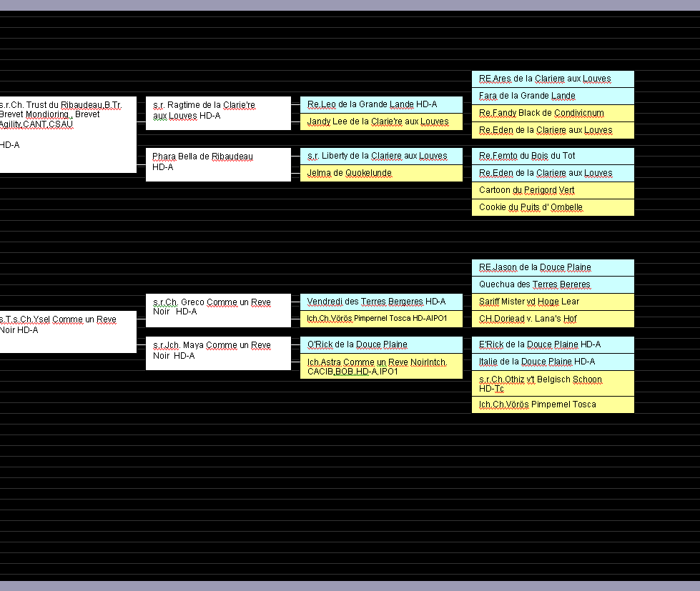This screenshot has width=700, height=591.
Task: Select s.r. Ragtime de la Clarie're cell
Action: coord(218,113)
